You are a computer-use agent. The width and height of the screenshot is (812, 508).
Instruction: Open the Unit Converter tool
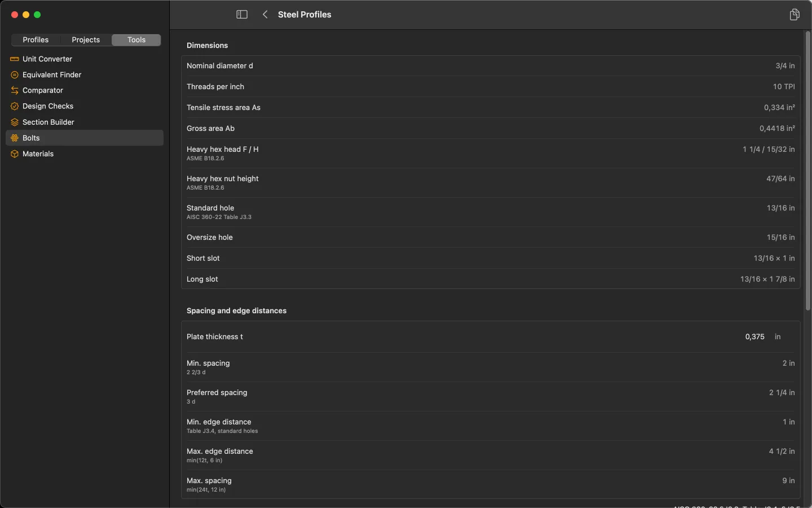[x=85, y=59]
